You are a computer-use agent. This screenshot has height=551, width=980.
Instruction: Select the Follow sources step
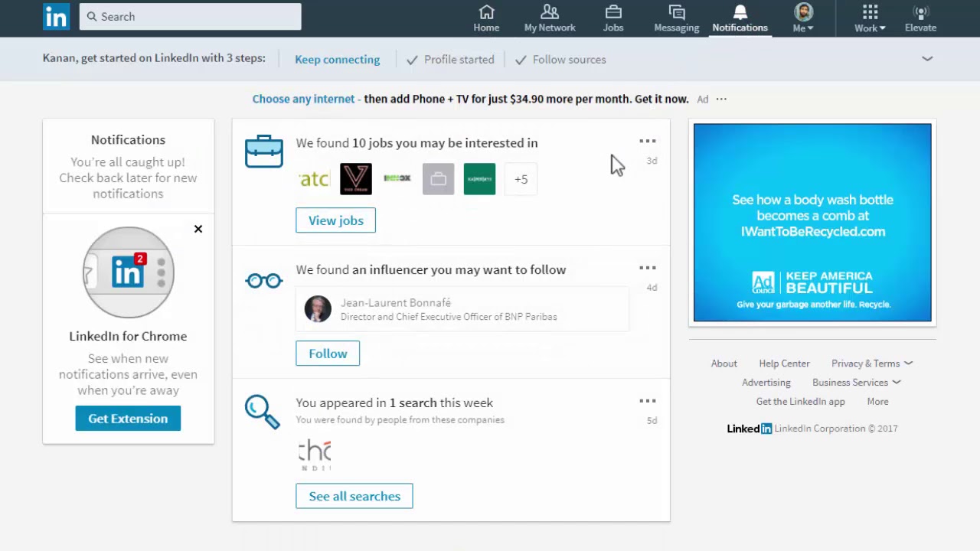point(560,60)
